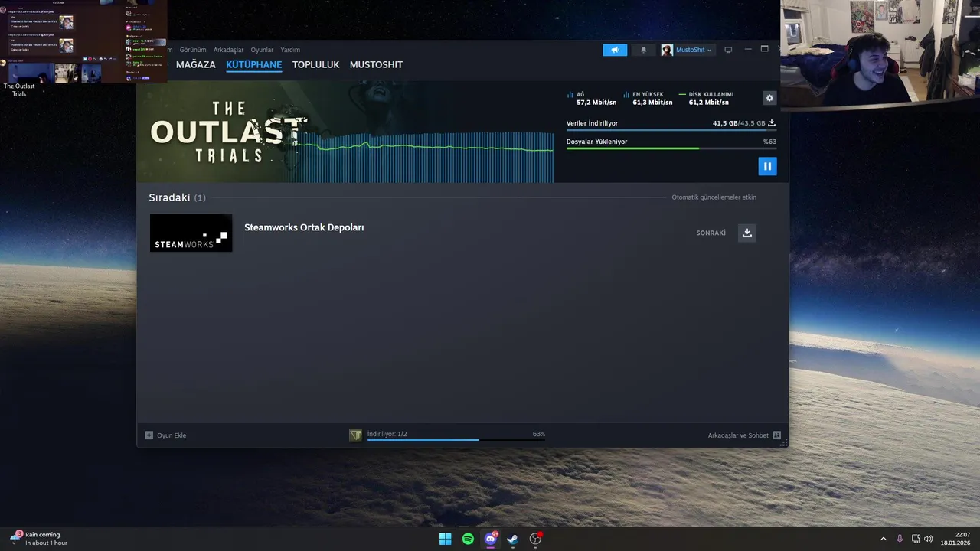The height and width of the screenshot is (551, 980).
Task: Start Steamworks Ortak Depoları download now
Action: pos(747,233)
